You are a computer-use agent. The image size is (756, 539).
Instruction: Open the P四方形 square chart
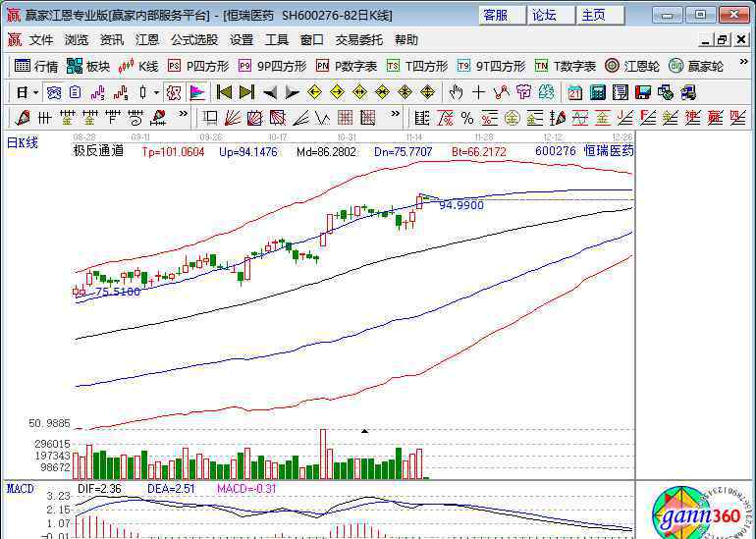(198, 66)
